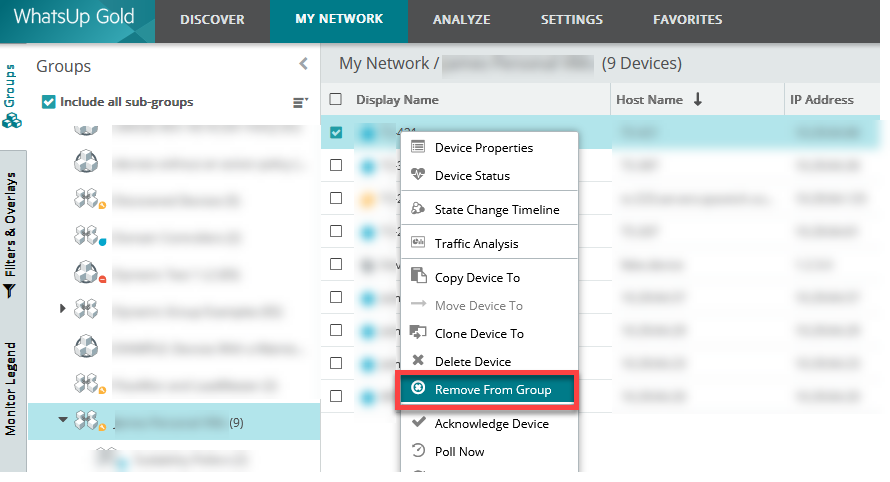Click the Delete Device X icon
This screenshot has width=890, height=482.
(418, 360)
